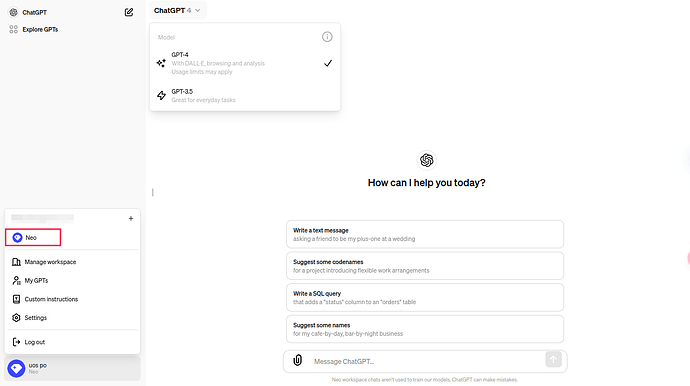Image resolution: width=690 pixels, height=386 pixels.
Task: Open Explore GPTs grid icon
Action: (14, 29)
